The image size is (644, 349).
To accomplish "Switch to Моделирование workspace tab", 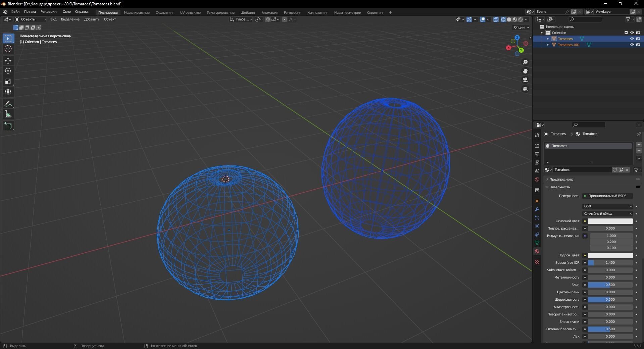I will 137,13.
